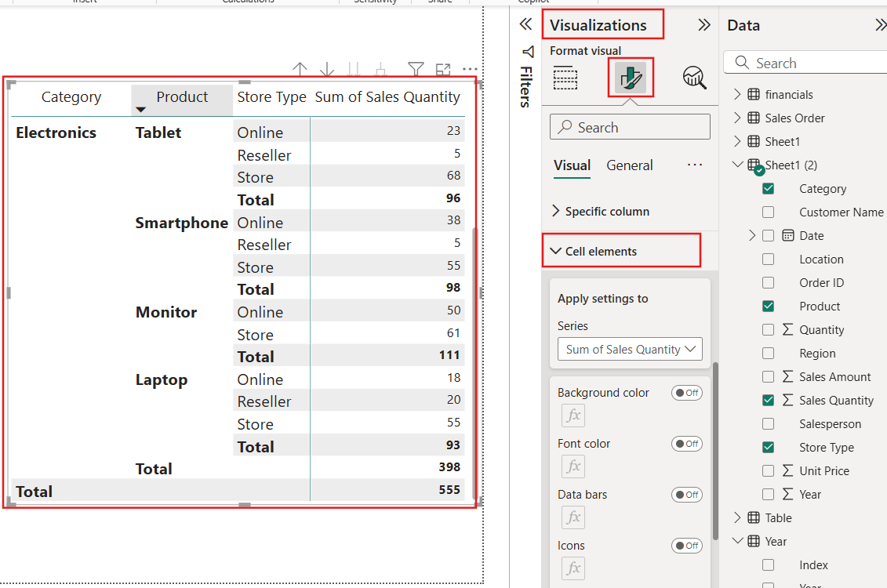Image resolution: width=887 pixels, height=588 pixels.
Task: Check the Location field checkbox
Action: click(769, 259)
